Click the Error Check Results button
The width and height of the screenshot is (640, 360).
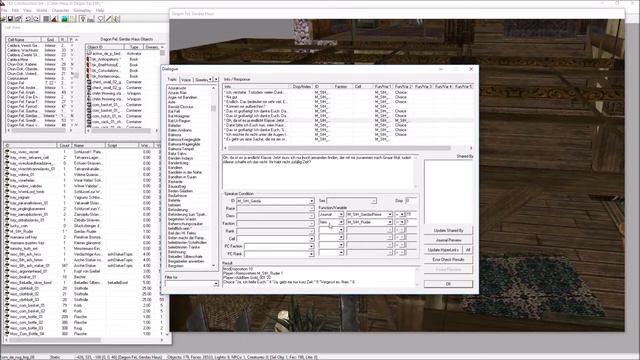click(448, 260)
